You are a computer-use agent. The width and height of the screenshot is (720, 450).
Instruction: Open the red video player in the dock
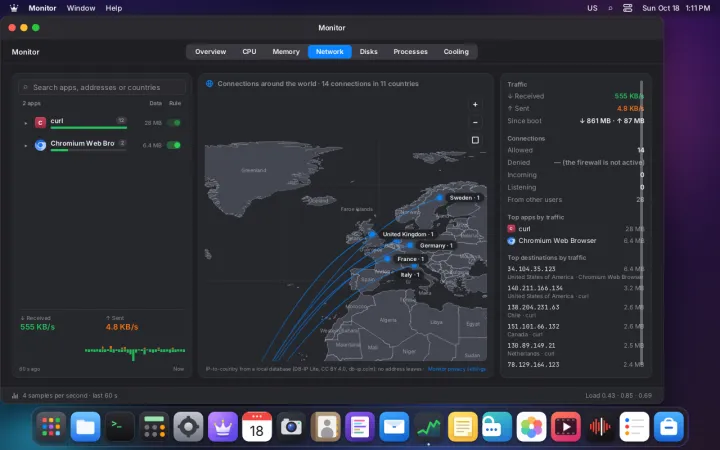pos(566,427)
